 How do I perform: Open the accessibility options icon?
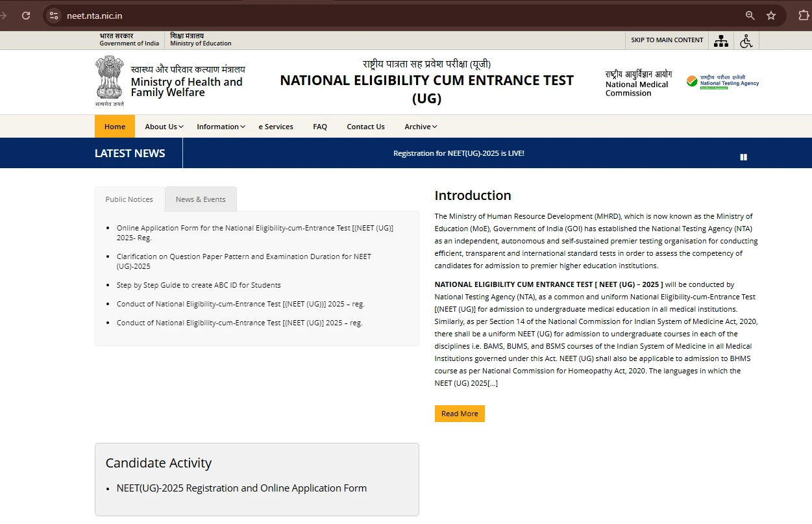(x=746, y=40)
